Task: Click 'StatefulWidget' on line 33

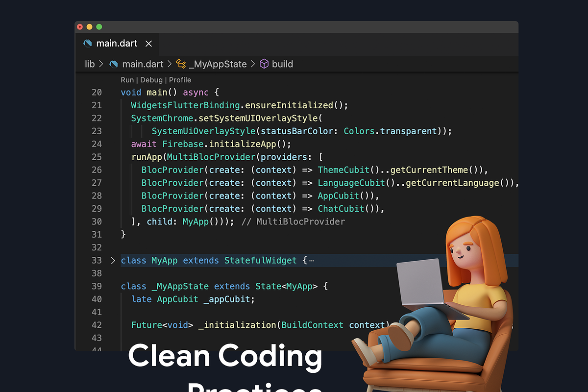Action: [x=261, y=260]
